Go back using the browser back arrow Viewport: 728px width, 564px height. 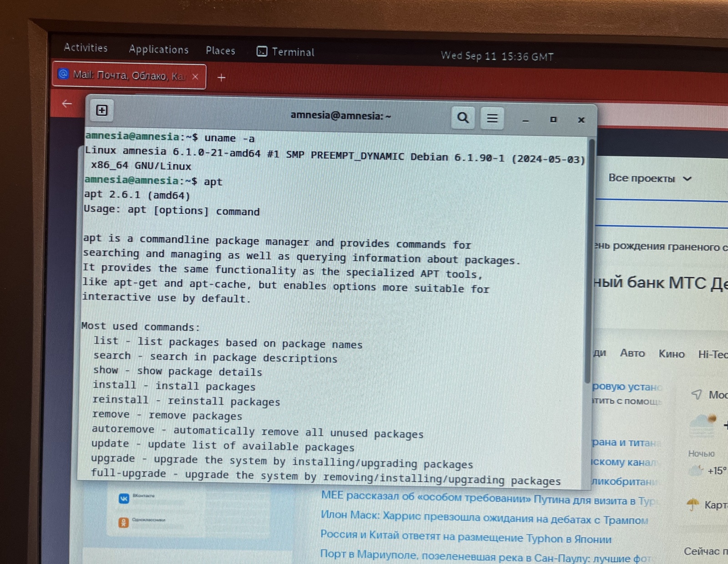67,104
